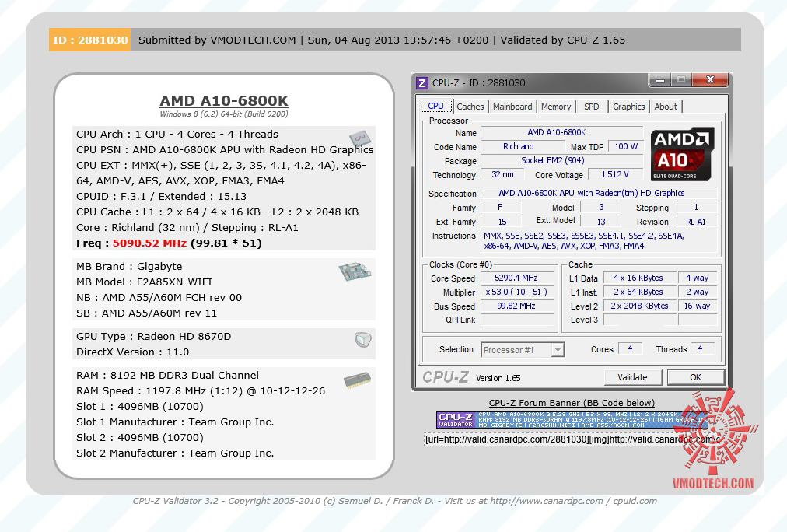The height and width of the screenshot is (532, 787).
Task: Click the Code Name field Richland
Action: [523, 146]
